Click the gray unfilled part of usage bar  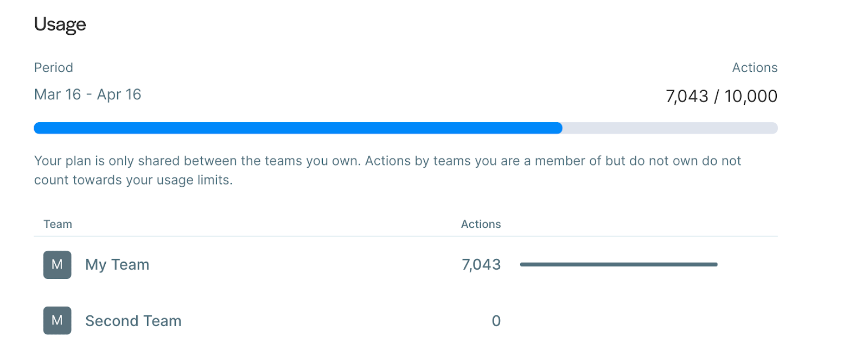pos(669,128)
